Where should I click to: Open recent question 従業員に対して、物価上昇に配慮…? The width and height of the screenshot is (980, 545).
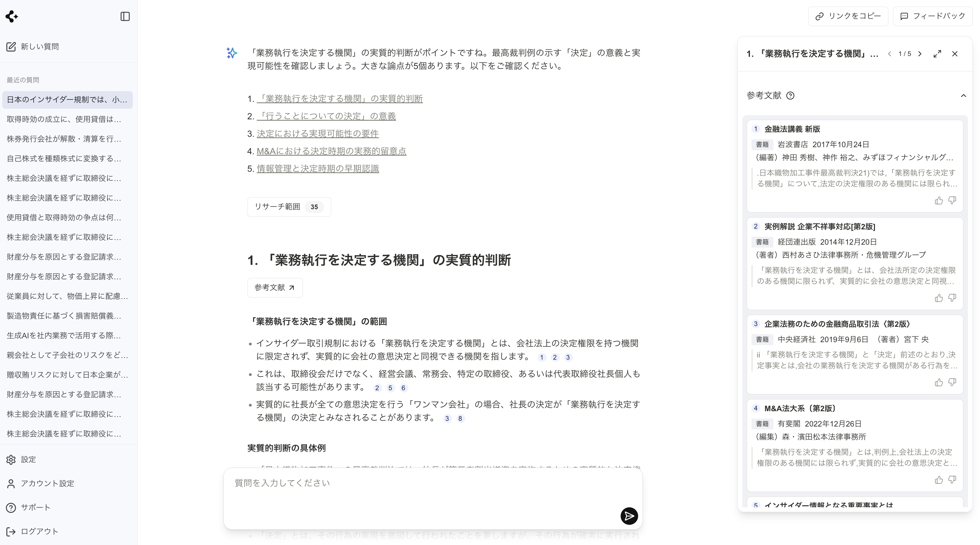(x=67, y=296)
